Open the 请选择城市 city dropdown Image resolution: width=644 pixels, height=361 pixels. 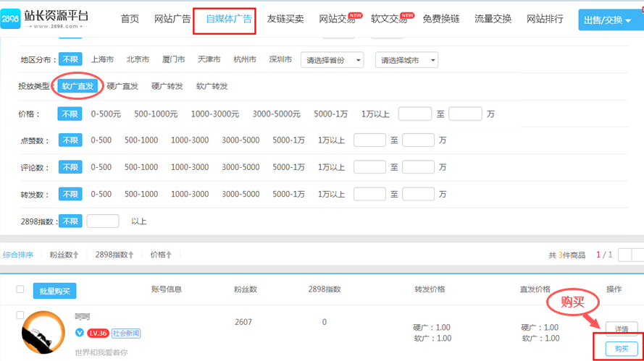point(406,60)
